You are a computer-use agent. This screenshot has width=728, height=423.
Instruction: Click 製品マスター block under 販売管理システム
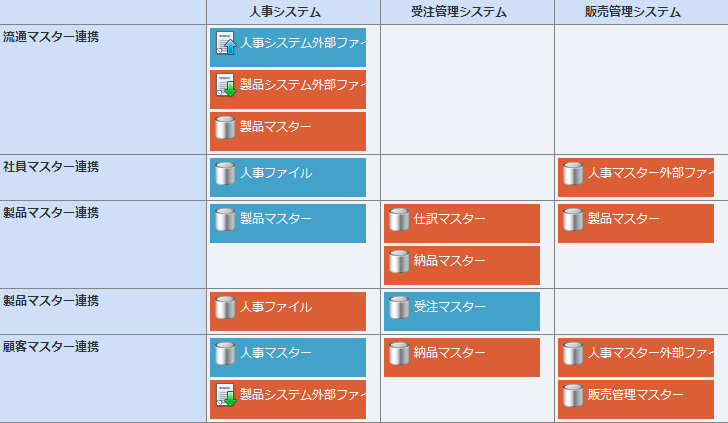coord(636,223)
